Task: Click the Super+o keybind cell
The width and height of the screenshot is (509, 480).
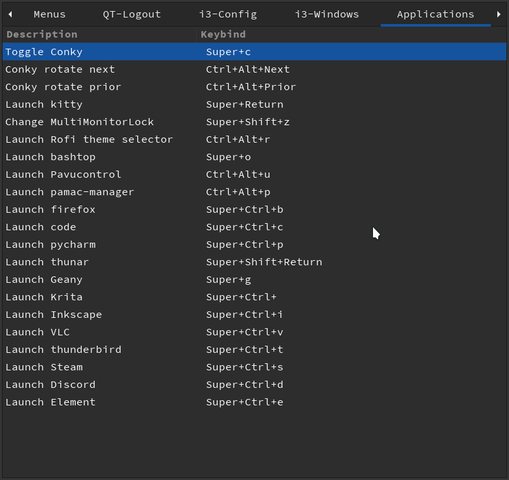Action: pos(228,157)
